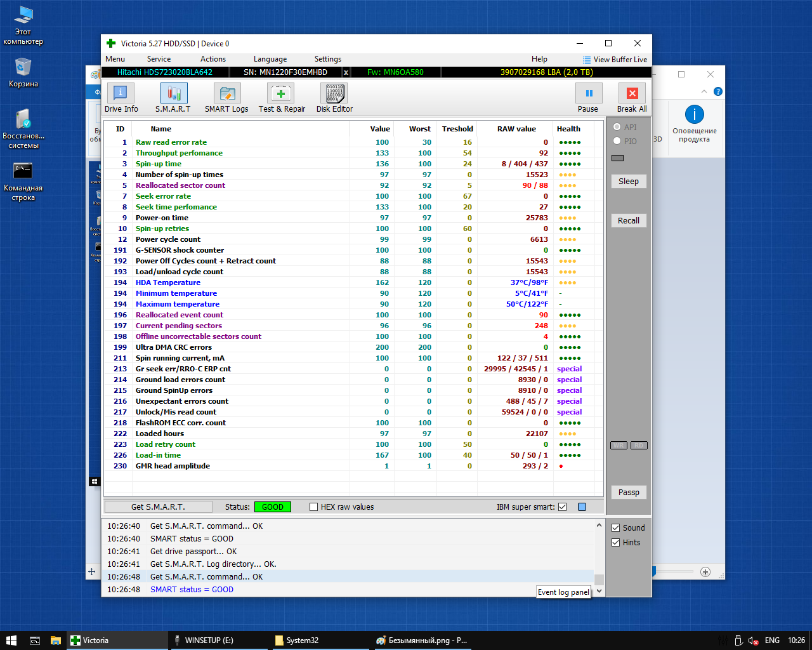Click the View Buffer Live icon
Image resolution: width=812 pixels, height=650 pixels.
[x=587, y=60]
